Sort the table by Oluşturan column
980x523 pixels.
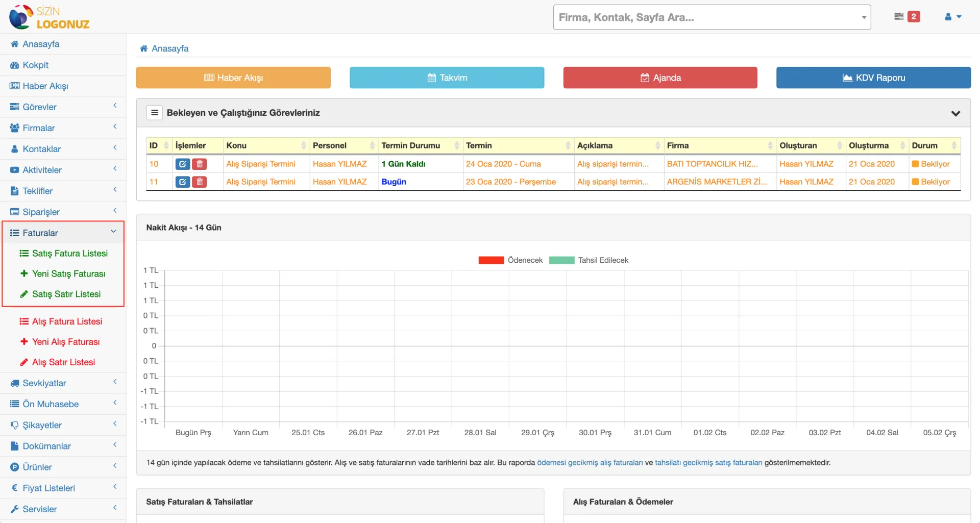(x=811, y=145)
